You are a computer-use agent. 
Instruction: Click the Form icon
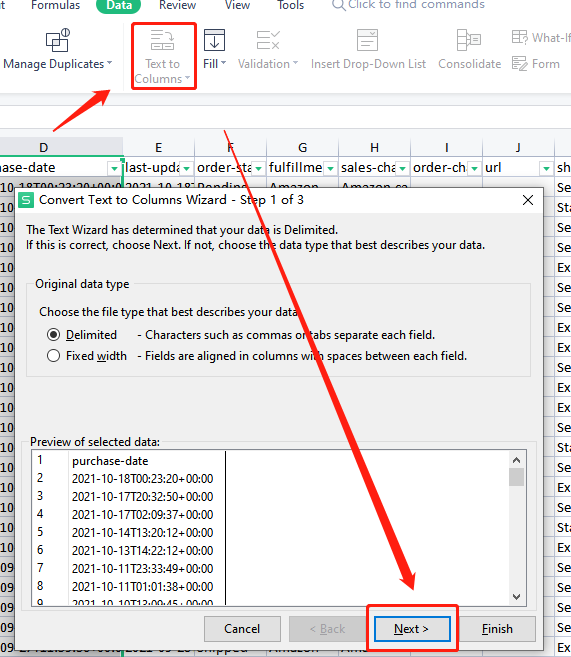(x=520, y=64)
